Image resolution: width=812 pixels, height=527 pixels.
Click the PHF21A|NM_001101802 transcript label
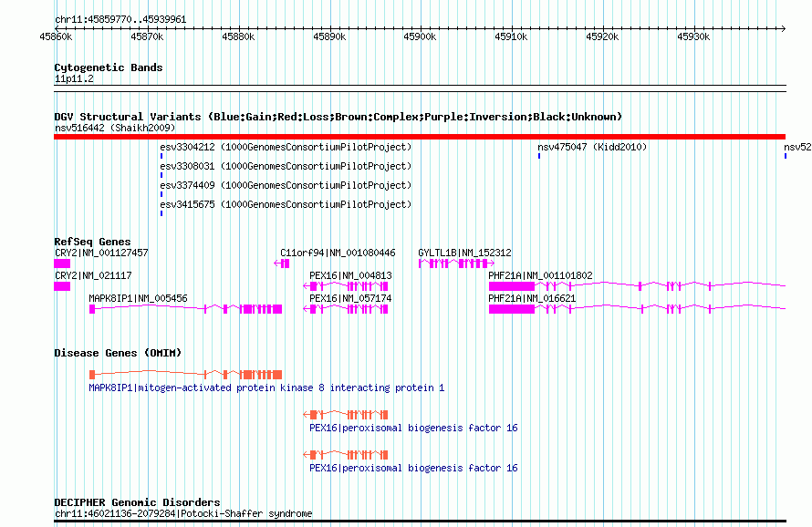[x=541, y=275]
